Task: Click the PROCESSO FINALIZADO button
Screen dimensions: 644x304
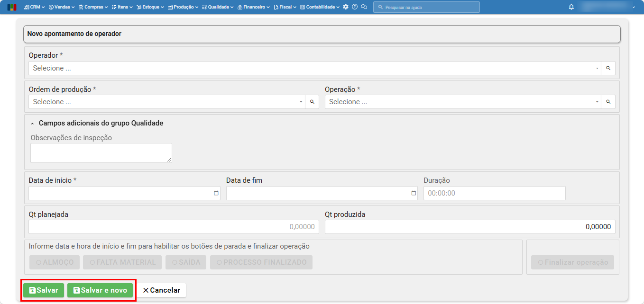Action: (x=261, y=262)
